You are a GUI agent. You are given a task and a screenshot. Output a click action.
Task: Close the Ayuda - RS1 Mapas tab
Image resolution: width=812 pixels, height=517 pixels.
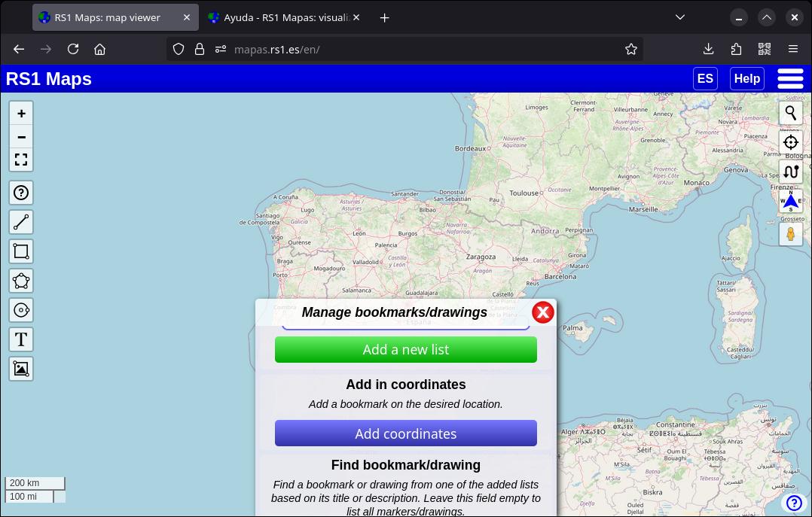[x=356, y=17]
